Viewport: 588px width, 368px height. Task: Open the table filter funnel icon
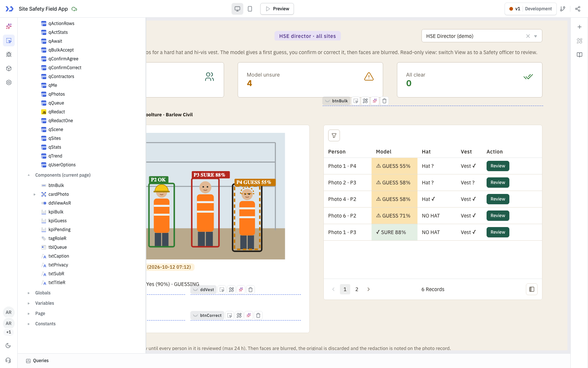(x=334, y=135)
